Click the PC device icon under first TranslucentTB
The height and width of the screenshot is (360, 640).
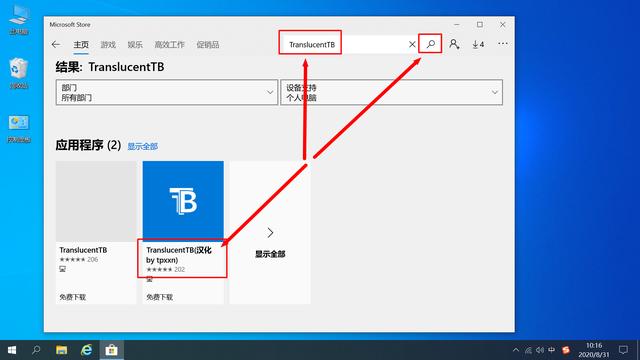[62, 269]
